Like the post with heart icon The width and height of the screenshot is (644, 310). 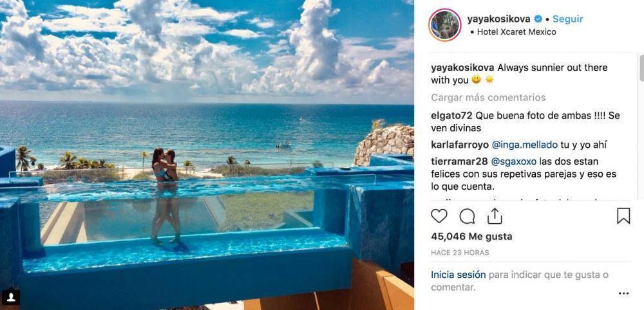(x=439, y=215)
